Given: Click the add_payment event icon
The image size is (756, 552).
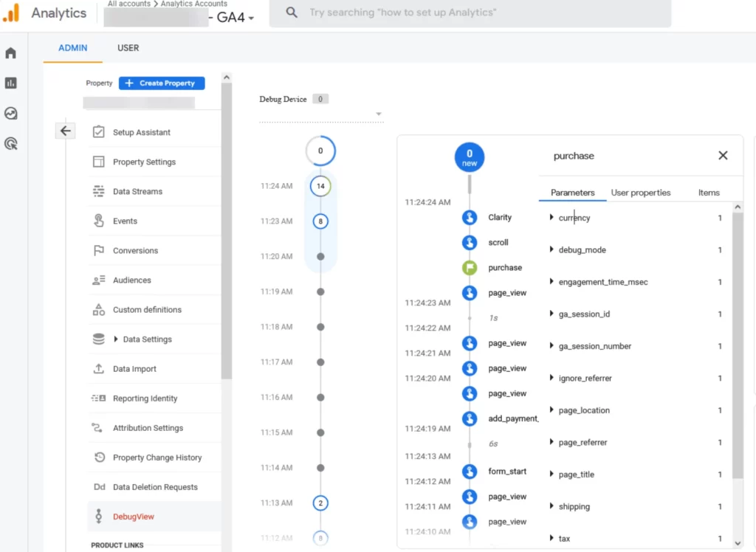Looking at the screenshot, I should point(470,418).
